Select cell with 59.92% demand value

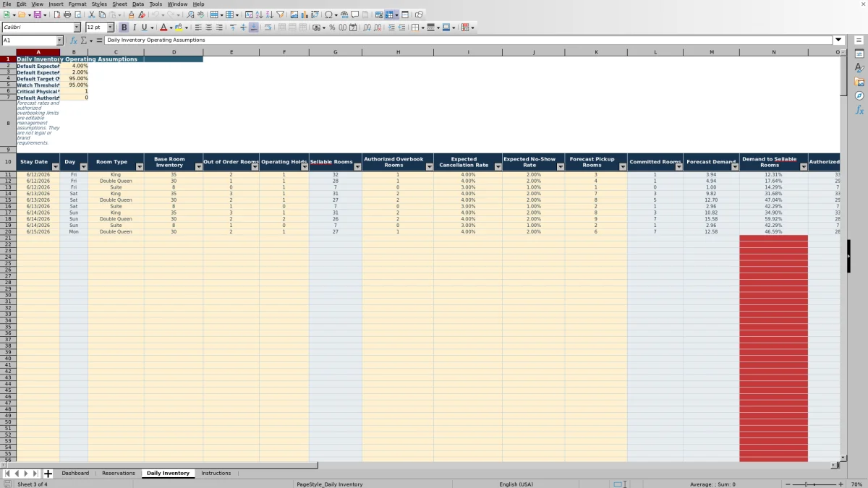pos(774,219)
